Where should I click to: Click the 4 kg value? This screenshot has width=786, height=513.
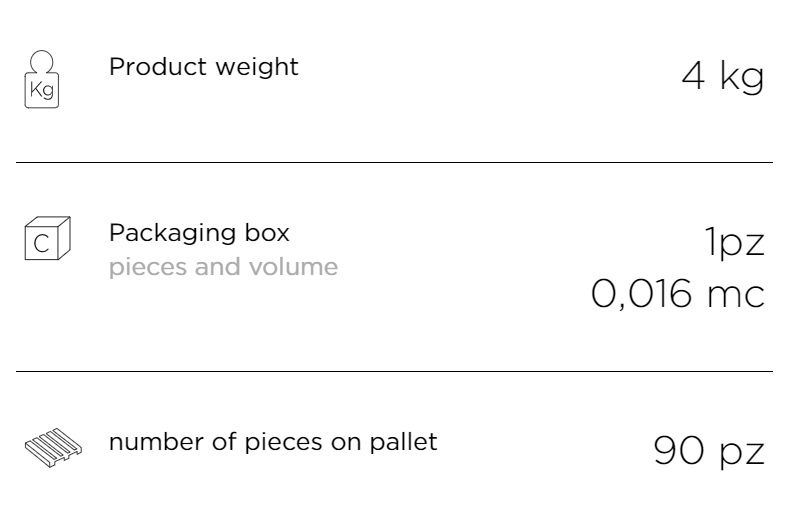723,77
